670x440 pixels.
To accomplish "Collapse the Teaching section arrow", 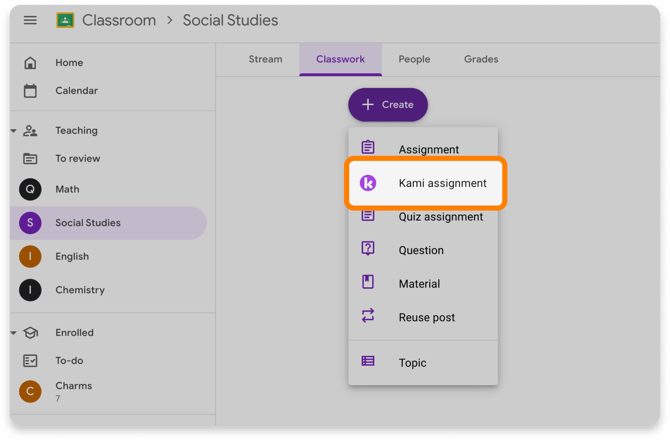I will click(14, 131).
